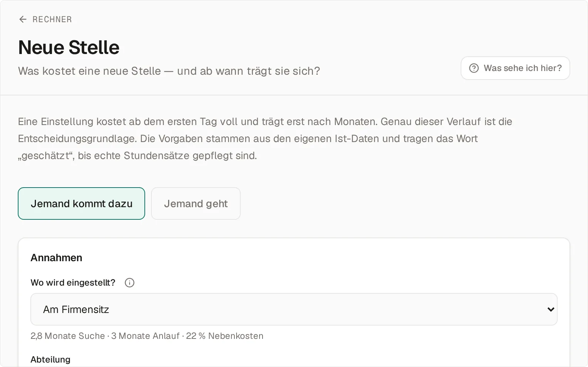Viewport: 588px width, 367px height.
Task: Switch to the "Jemand geht" option
Action: [196, 203]
